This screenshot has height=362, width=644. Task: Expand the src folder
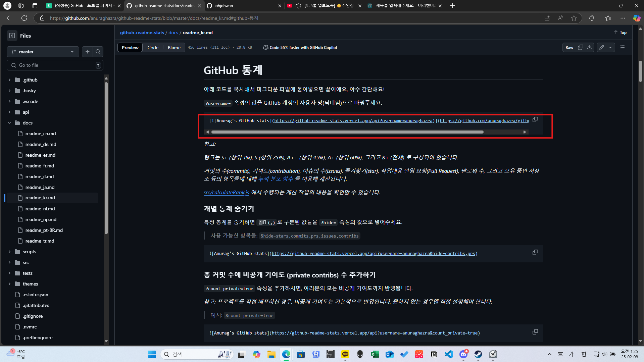[x=9, y=262]
